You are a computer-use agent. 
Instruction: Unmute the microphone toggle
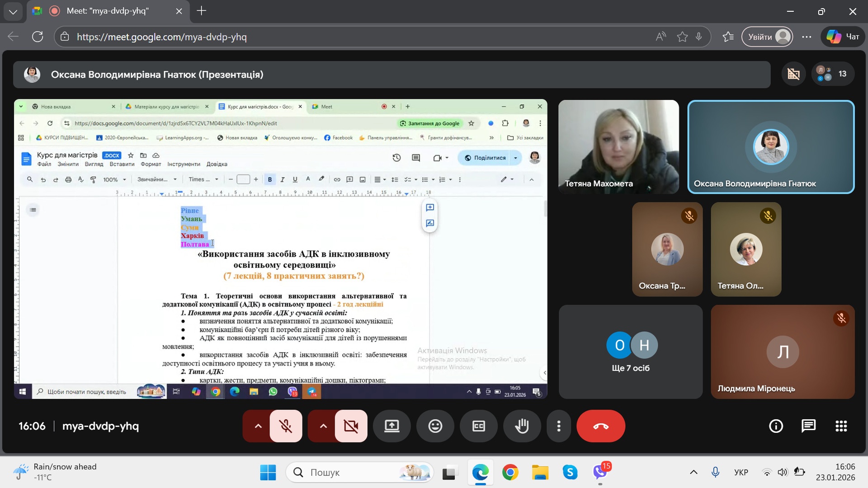coord(286,426)
